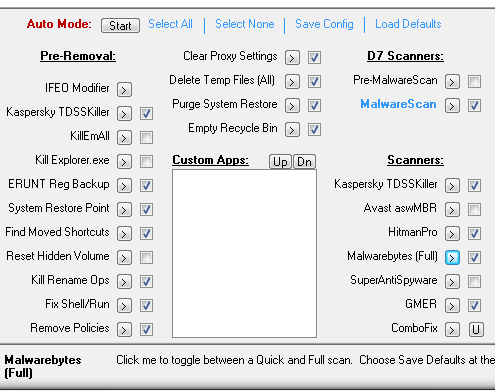Uncheck Pre-Removal Kaspersky TDSSKiller checkbox
The height and width of the screenshot is (391, 495).
(146, 114)
